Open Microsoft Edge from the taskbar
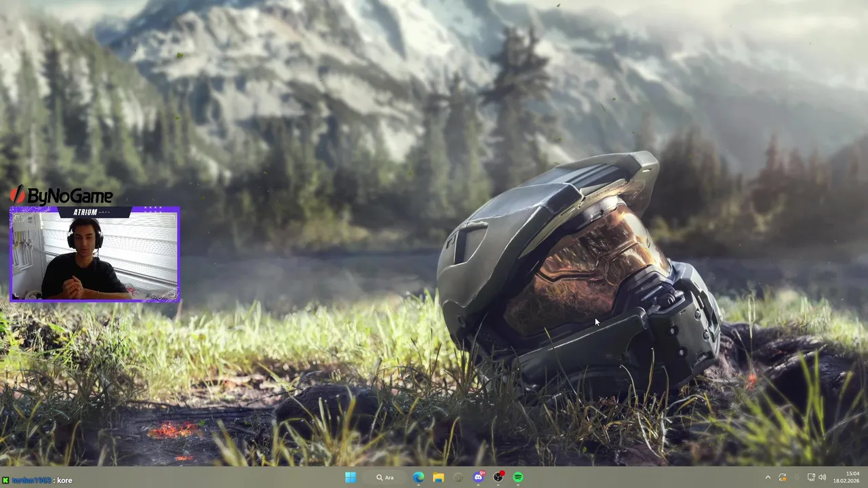This screenshot has height=488, width=868. (x=418, y=477)
